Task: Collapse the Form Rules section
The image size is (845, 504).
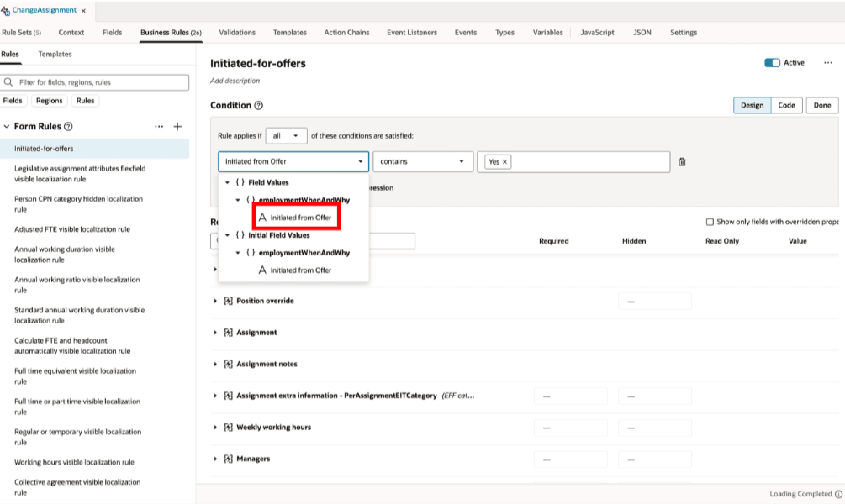Action: (x=7, y=127)
